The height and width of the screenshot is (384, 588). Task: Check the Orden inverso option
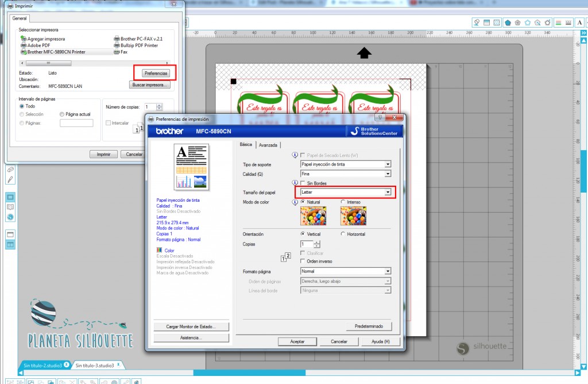coord(303,261)
